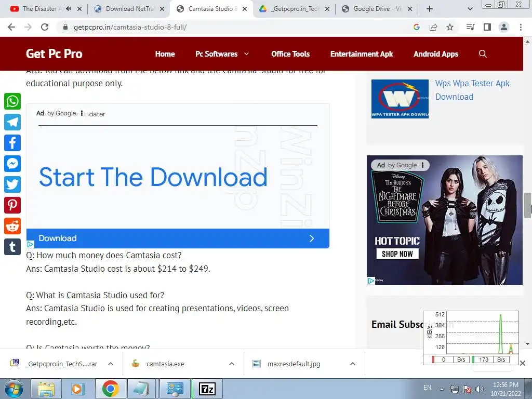Viewport: 532px width, 399px height.
Task: Click the Google icon in address bar
Action: (x=417, y=27)
